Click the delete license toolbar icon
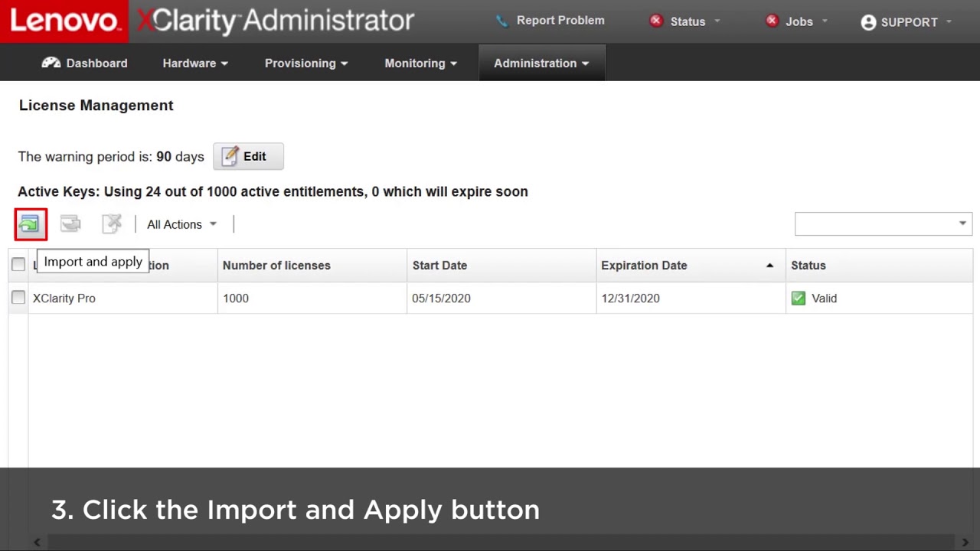The width and height of the screenshot is (980, 551). 112,223
